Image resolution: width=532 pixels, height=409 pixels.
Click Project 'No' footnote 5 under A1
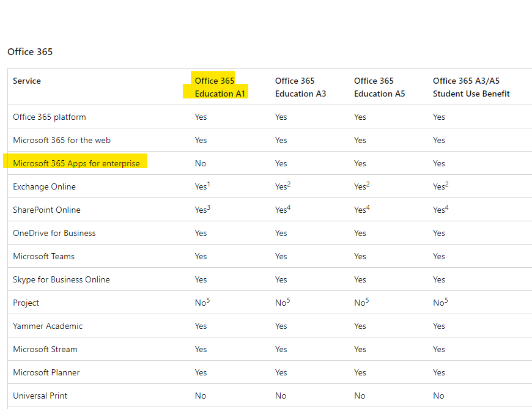(202, 302)
